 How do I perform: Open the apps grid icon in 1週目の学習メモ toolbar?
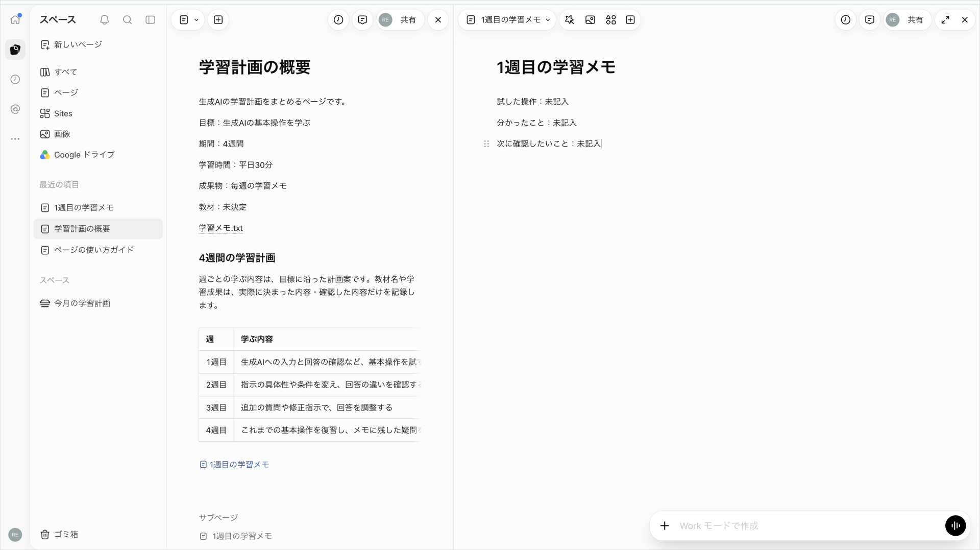610,20
